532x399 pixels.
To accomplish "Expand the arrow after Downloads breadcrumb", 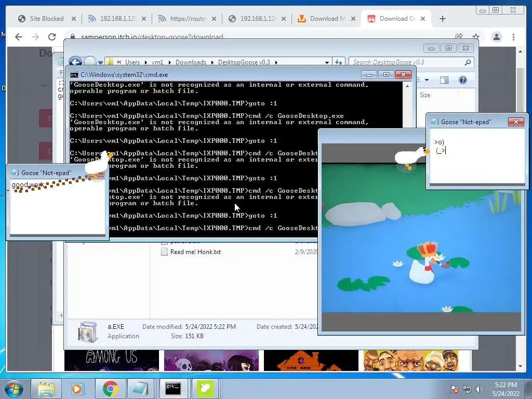I will 212,62.
